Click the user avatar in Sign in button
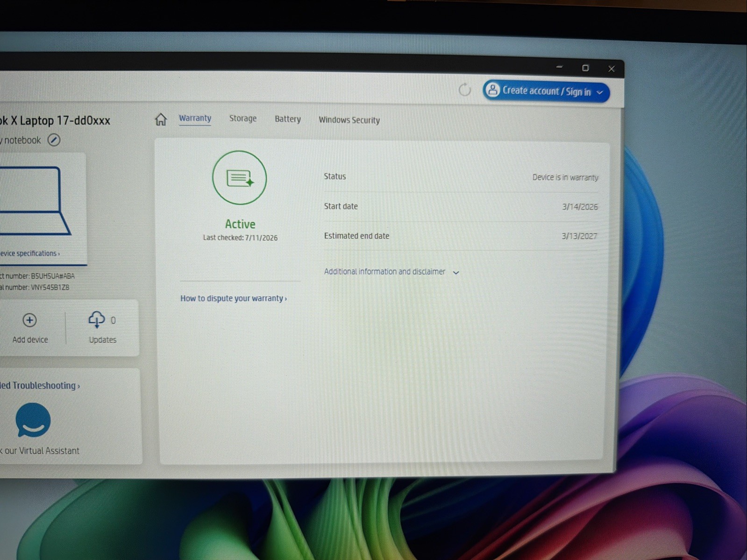 492,90
